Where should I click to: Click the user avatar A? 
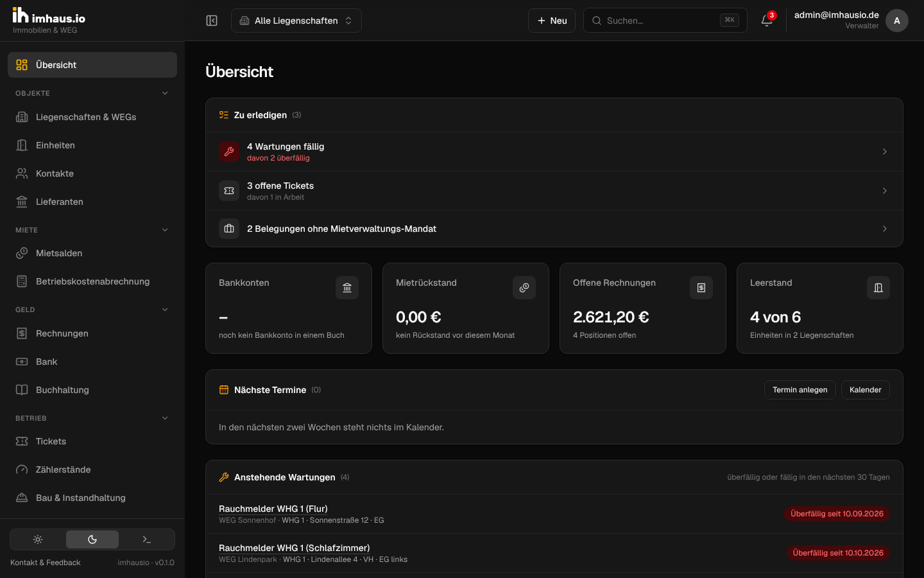pyautogui.click(x=897, y=21)
